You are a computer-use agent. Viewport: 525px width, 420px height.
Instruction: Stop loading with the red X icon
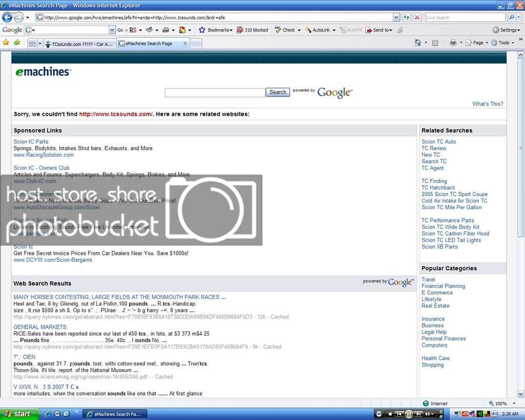[417, 17]
